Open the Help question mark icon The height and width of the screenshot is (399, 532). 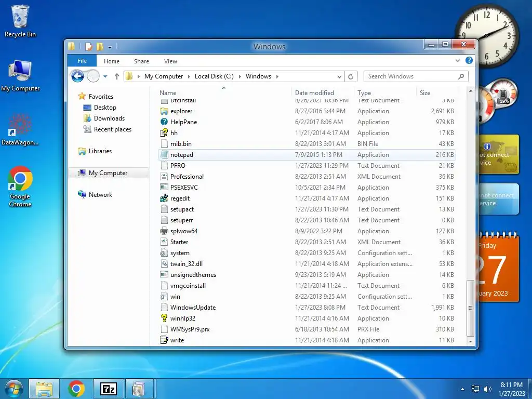(x=469, y=60)
